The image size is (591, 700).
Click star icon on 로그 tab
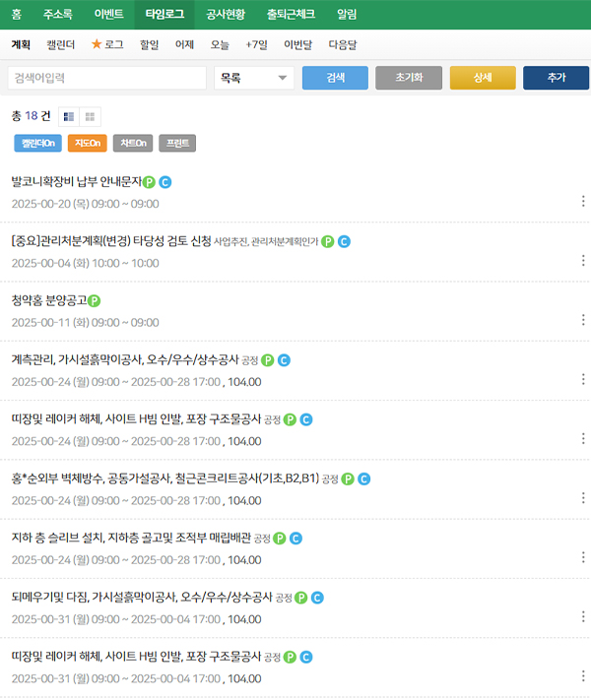pos(97,44)
